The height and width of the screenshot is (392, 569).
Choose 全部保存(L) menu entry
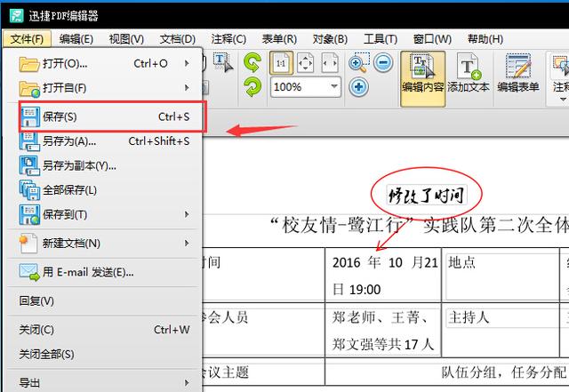point(104,190)
